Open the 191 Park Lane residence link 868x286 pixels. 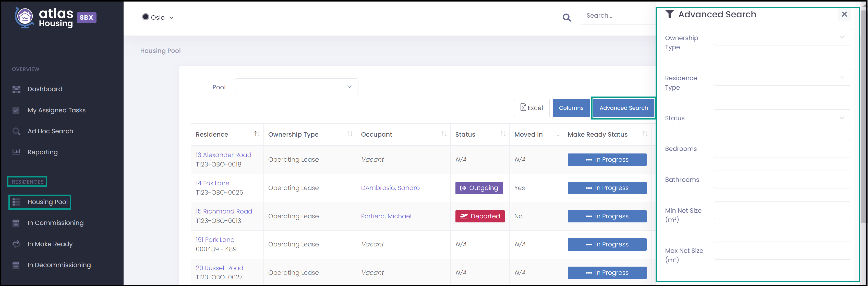(215, 240)
